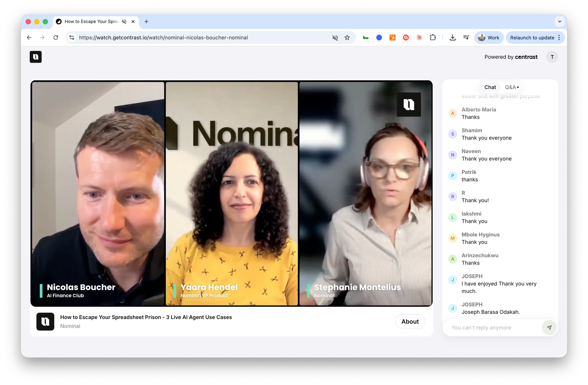Click Naveen's avatar in chat
Screen dimensions: 588x385
(x=452, y=155)
